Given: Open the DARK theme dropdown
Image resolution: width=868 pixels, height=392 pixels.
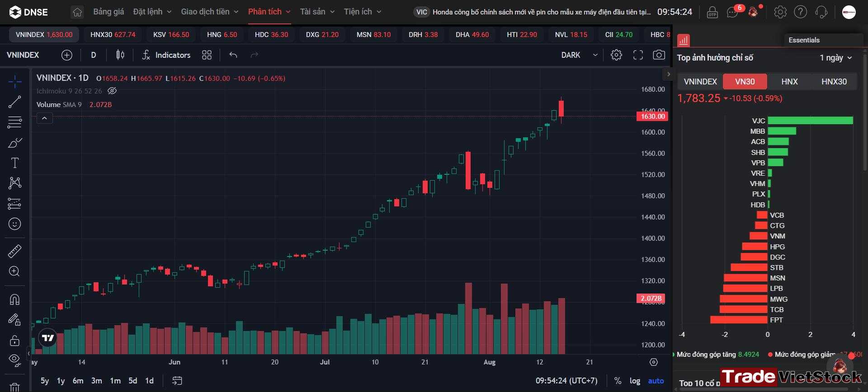Looking at the screenshot, I should pos(580,55).
